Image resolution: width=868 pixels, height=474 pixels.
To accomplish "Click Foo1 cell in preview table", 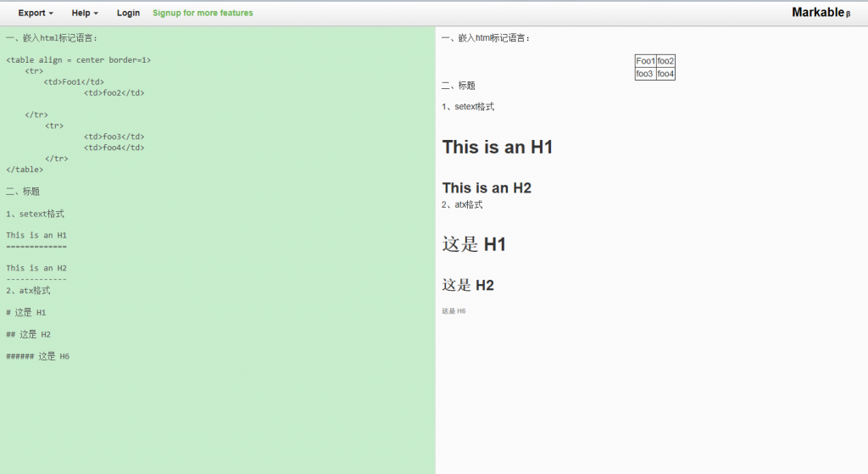I will click(645, 61).
